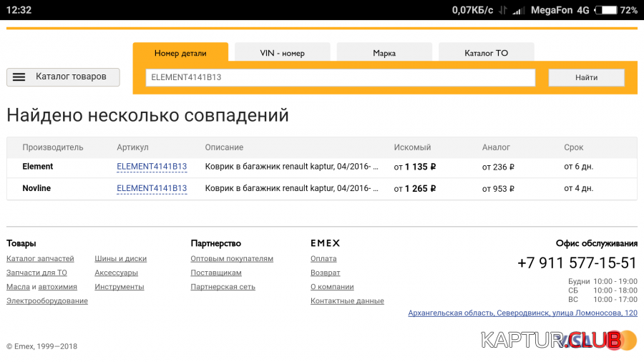Open Инструменты footer link
The width and height of the screenshot is (644, 362).
coord(119,286)
